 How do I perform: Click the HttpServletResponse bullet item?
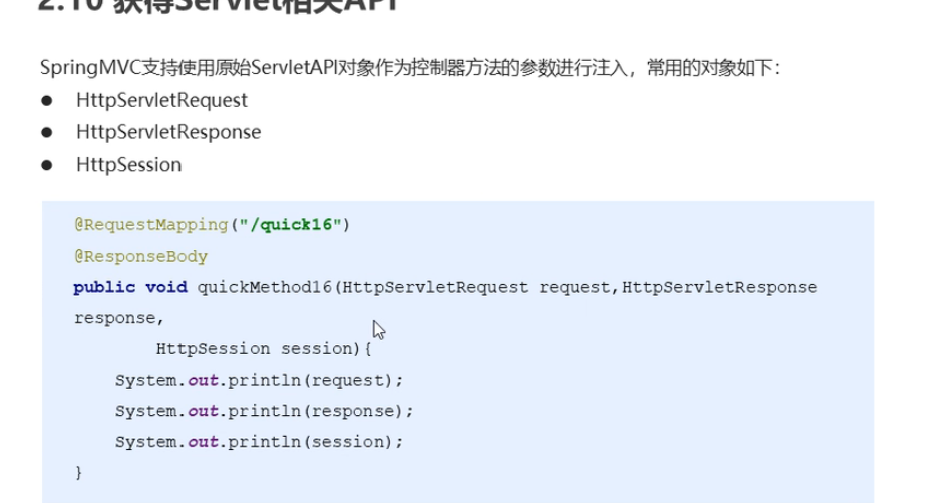click(x=168, y=132)
